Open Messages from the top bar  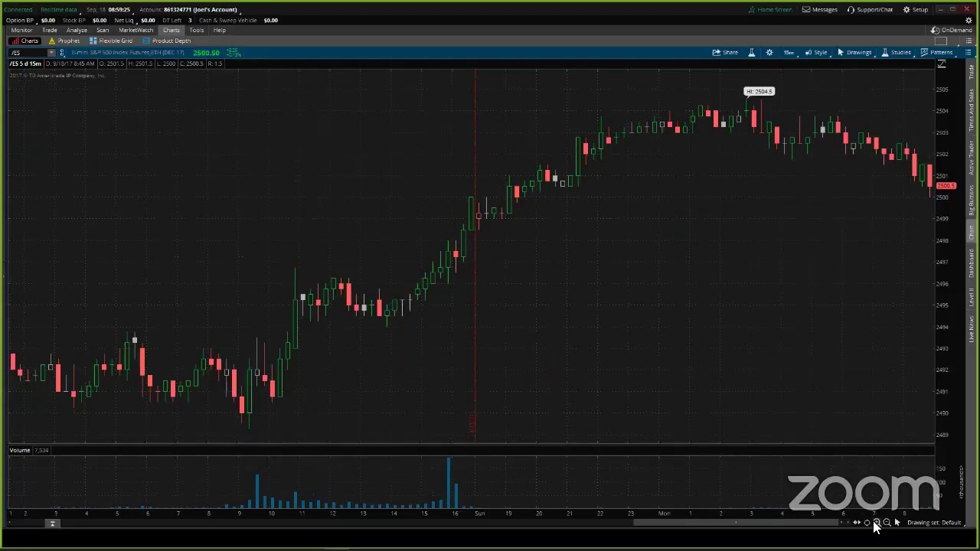(820, 9)
